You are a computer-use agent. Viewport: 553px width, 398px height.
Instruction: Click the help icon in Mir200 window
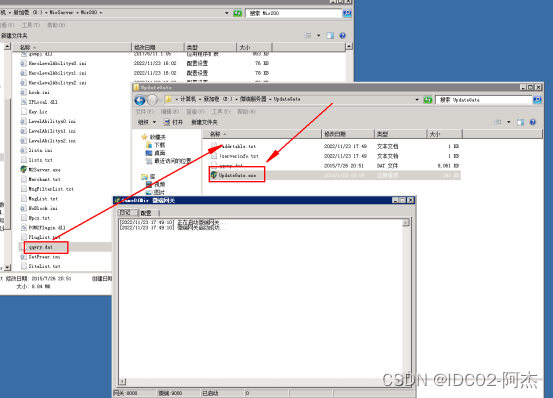coord(342,36)
